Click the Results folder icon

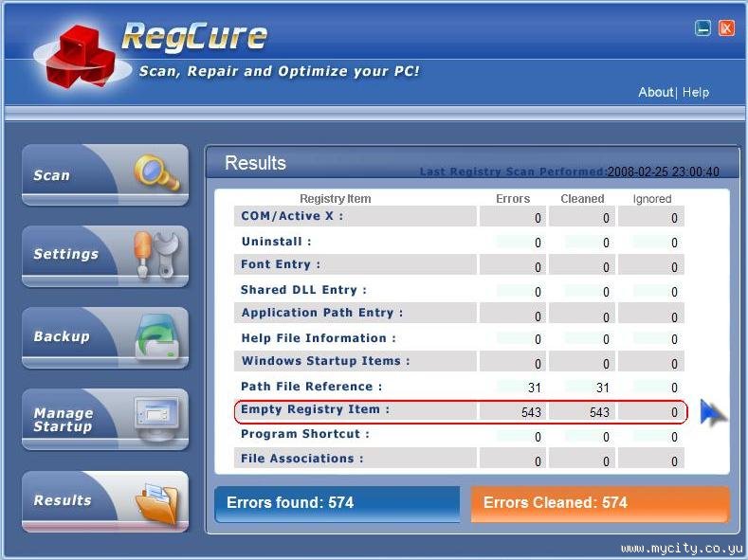click(158, 503)
